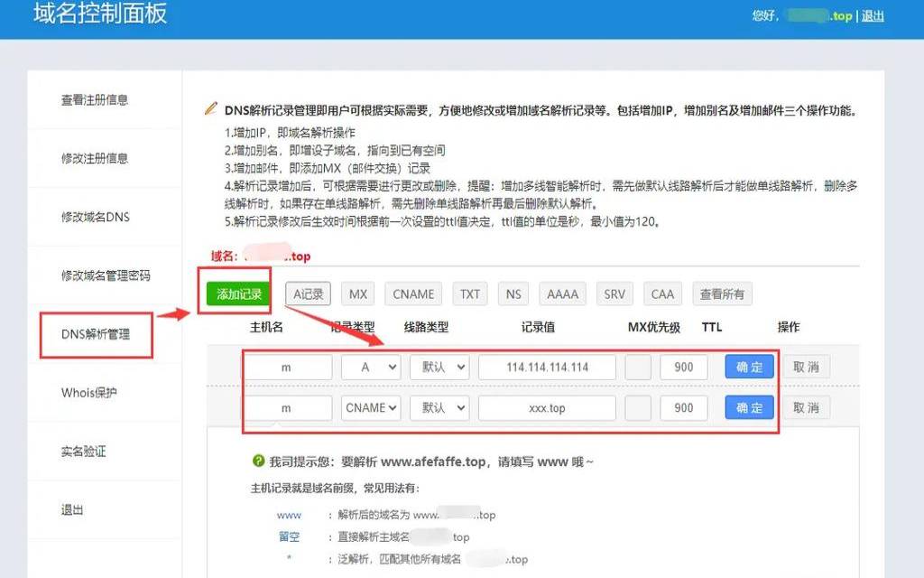Select the AAAA record filter

coord(563,294)
